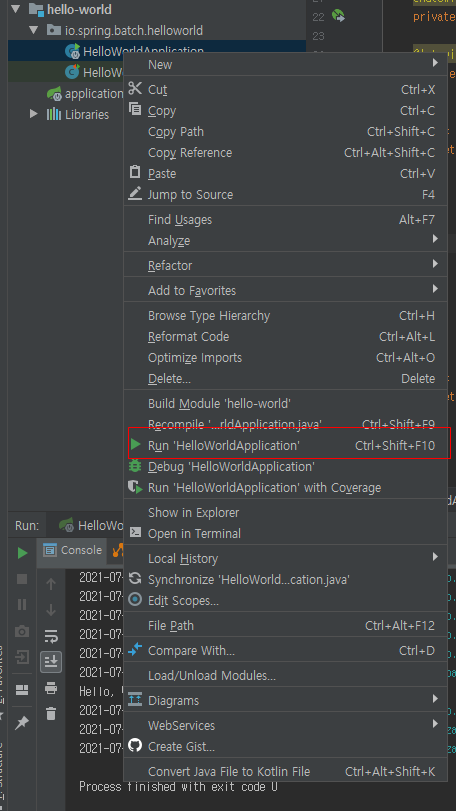This screenshot has height=811, width=456.
Task: Select the application file in project tree
Action: click(x=85, y=94)
